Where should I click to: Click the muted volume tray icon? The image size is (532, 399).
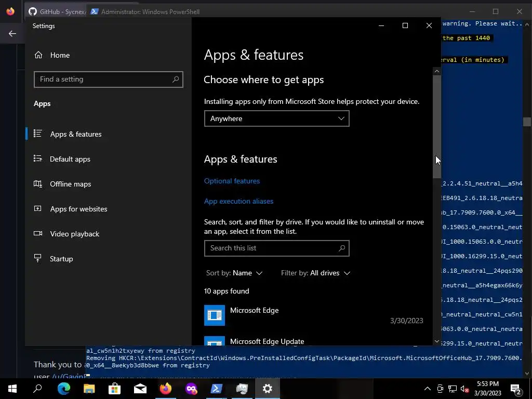464,389
